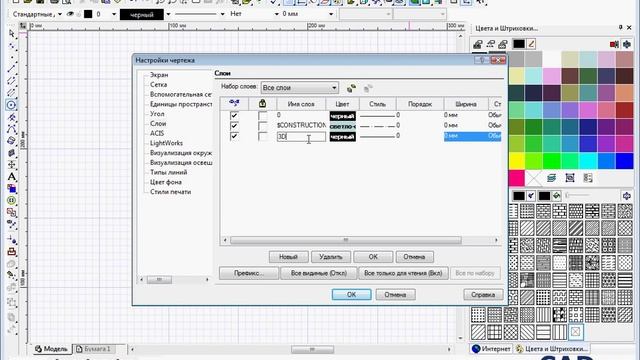
Task: Open the color dropdown of layer 0 row
Action: 342,116
